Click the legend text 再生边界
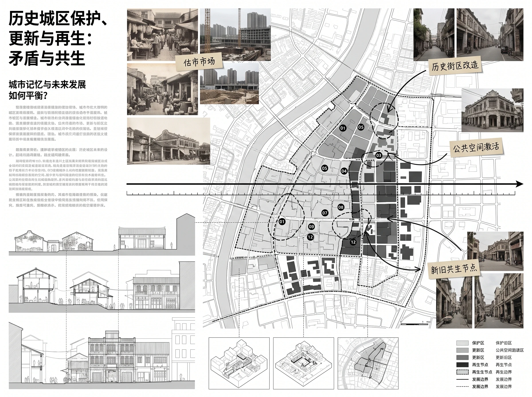532x397 pixels. click(504, 372)
